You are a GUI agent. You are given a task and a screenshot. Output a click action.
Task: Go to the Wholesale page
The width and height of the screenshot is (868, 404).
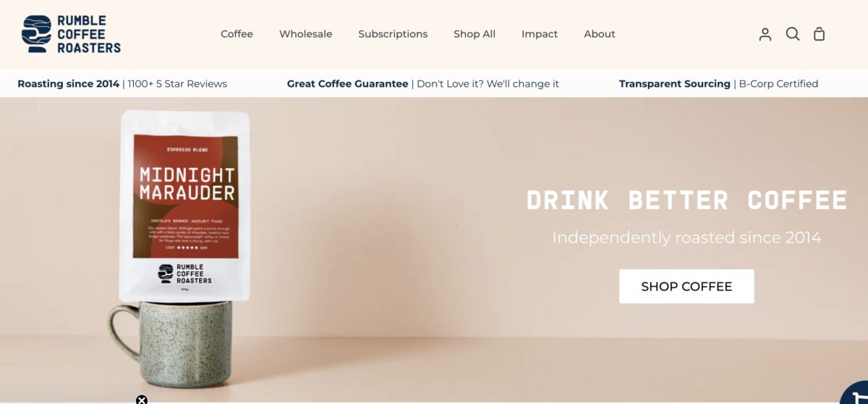[306, 34]
